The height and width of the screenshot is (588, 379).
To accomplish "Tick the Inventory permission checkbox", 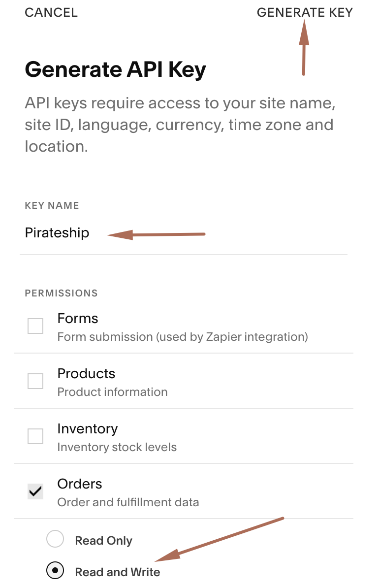I will coord(35,436).
